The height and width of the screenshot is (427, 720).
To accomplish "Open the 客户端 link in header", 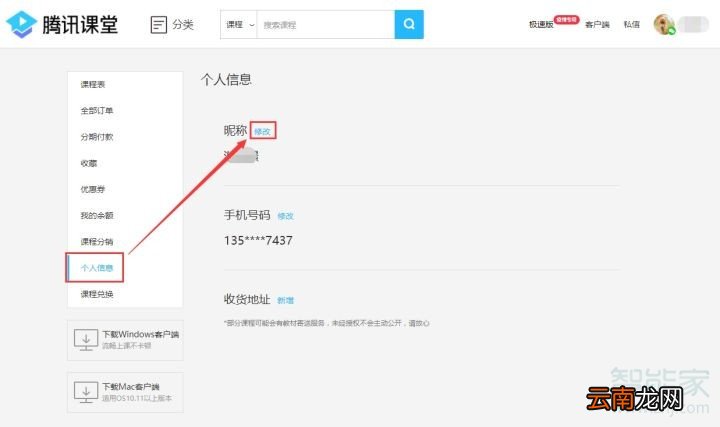I will pos(597,24).
